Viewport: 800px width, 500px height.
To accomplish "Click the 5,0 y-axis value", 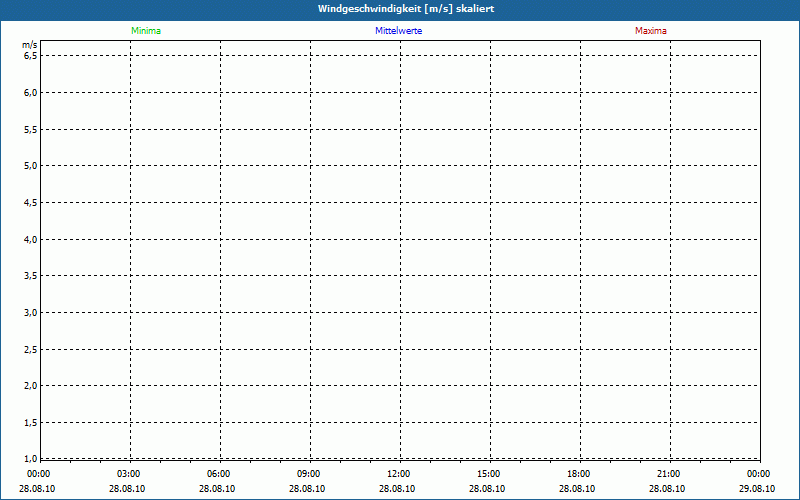I will [x=31, y=166].
